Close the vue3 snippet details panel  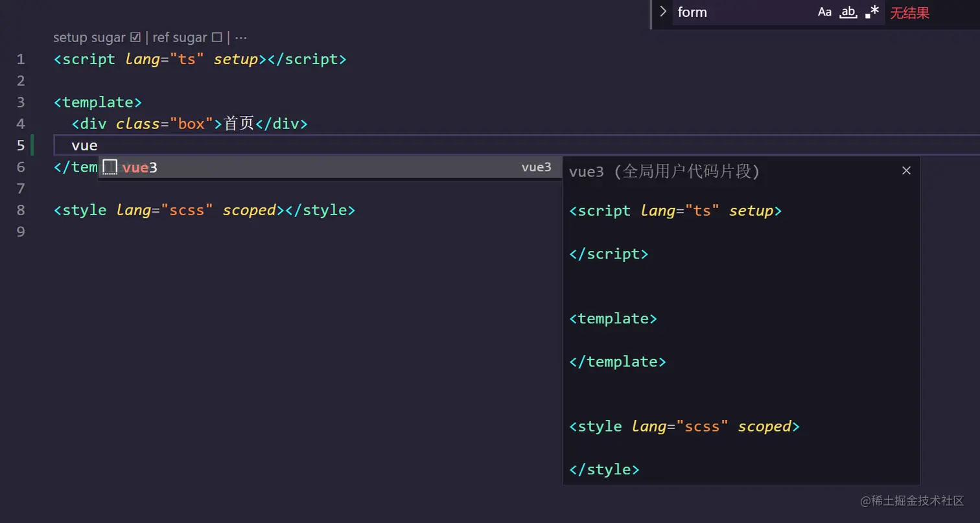[x=906, y=170]
